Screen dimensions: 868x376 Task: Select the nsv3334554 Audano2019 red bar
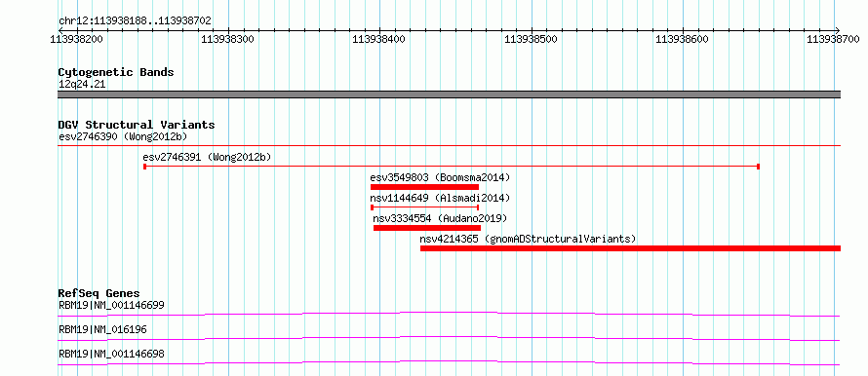[x=427, y=228]
